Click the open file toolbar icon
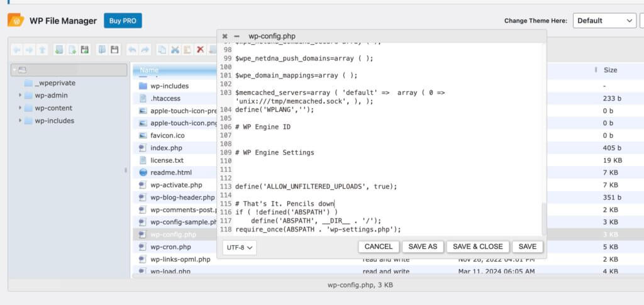The image size is (644, 305). (x=103, y=50)
